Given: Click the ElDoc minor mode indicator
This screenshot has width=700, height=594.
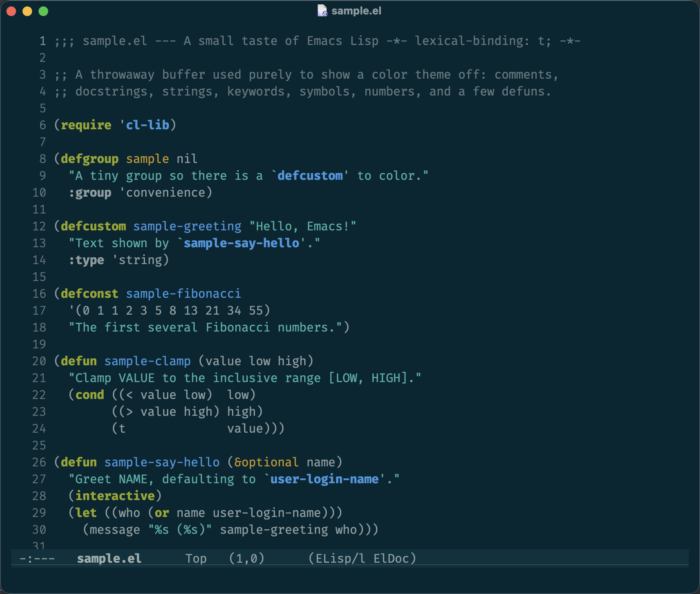Looking at the screenshot, I should pos(395,558).
